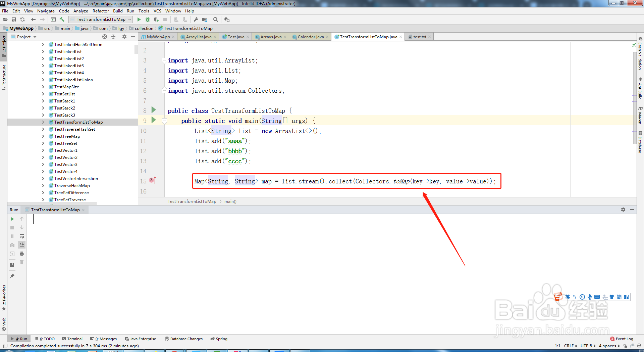Hide the Project panel with the minus icon
The width and height of the screenshot is (644, 352).
[133, 37]
